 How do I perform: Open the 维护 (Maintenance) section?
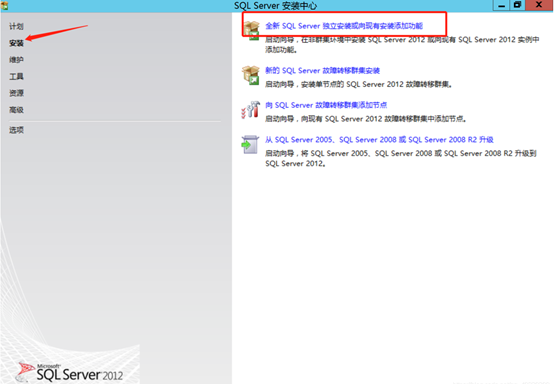16,60
